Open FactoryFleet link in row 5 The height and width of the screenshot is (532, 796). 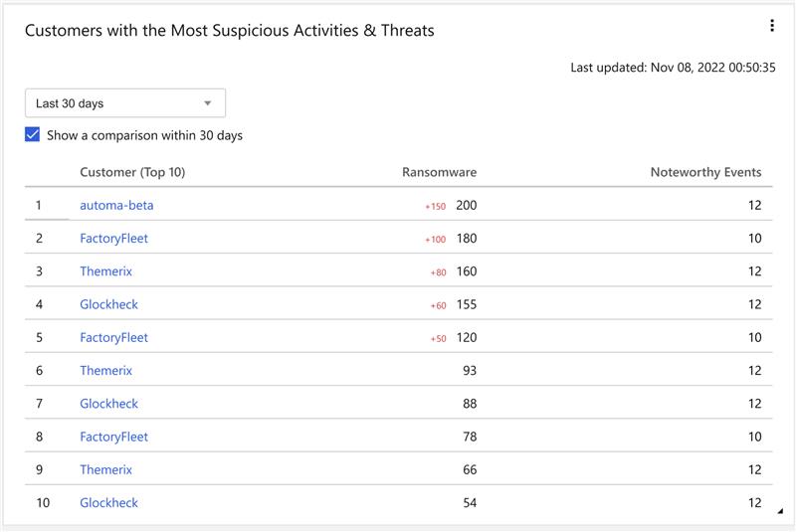(113, 337)
